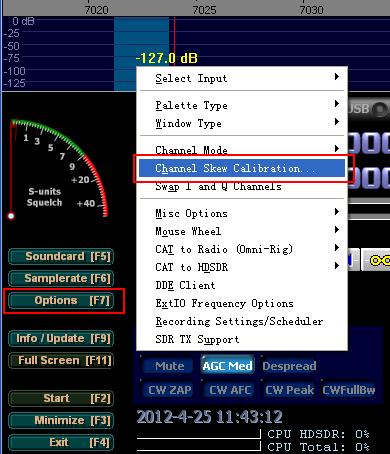The height and width of the screenshot is (454, 390).
Task: Open Info / Update [F9]
Action: [x=61, y=338]
